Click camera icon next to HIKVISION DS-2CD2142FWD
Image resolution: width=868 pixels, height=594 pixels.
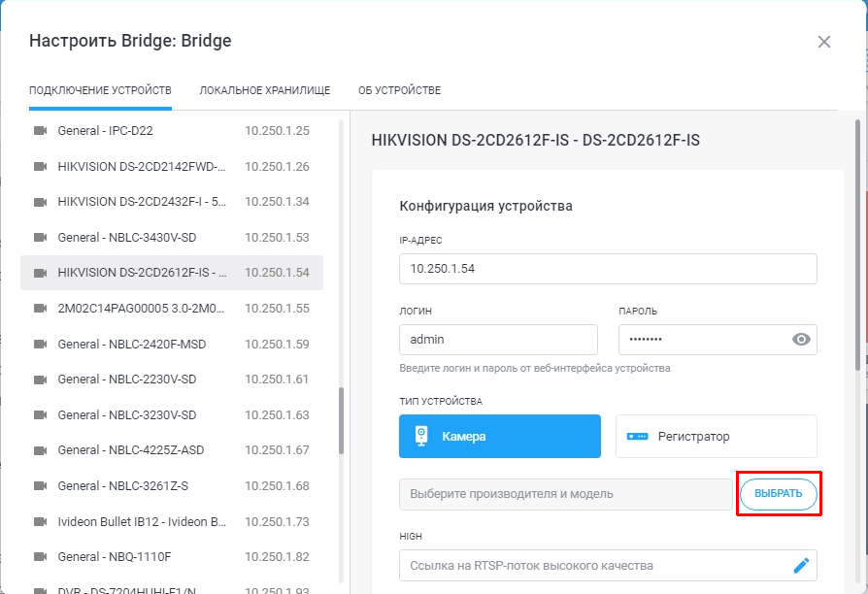point(41,167)
